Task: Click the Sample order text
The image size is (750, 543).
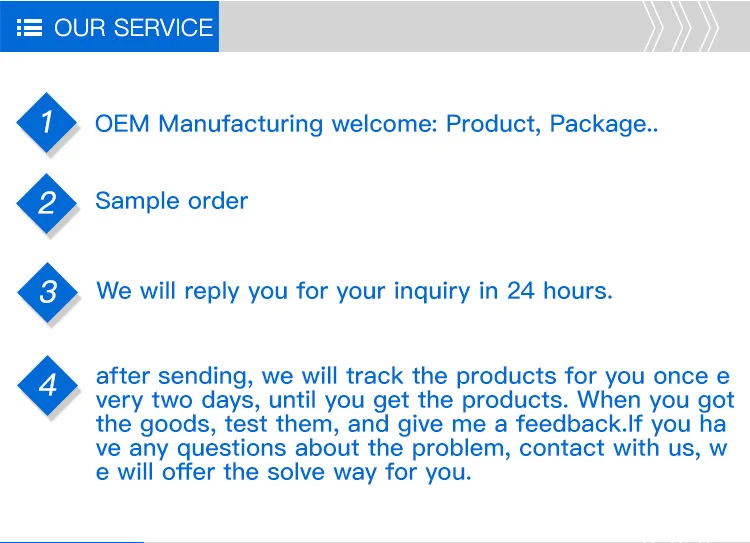Action: click(171, 201)
